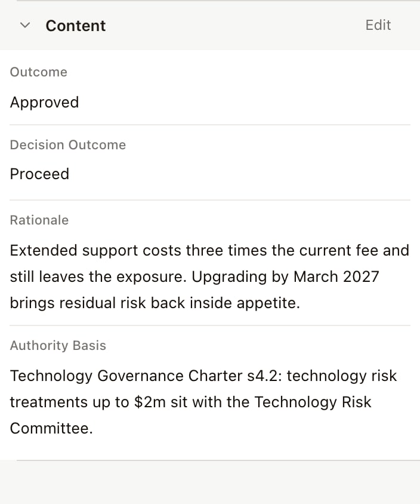Click the line brings residual risk back inside appetite

pyautogui.click(x=155, y=303)
